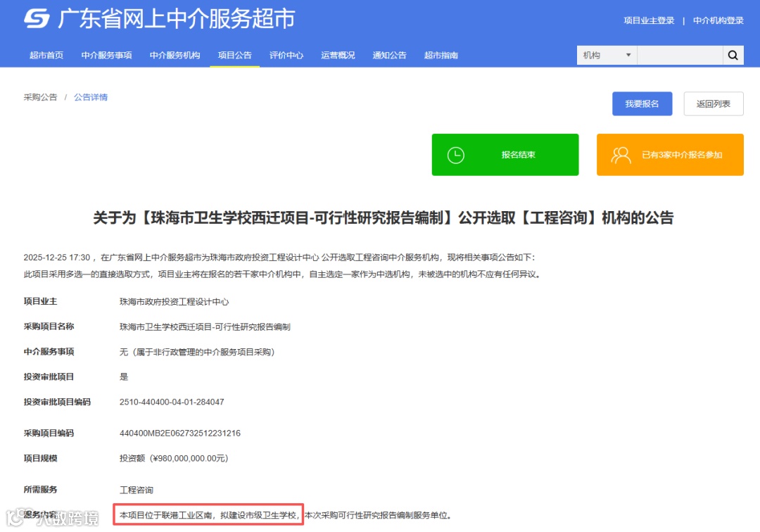Screen dimensions: 760x532
Task: Click the site title 广东省网上中介服务超市
Action: pyautogui.click(x=177, y=19)
